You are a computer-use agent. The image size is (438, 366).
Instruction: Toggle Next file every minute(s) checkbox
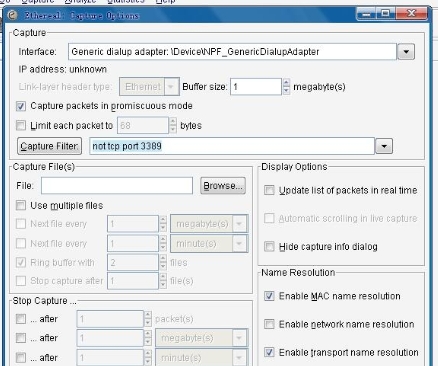click(21, 243)
